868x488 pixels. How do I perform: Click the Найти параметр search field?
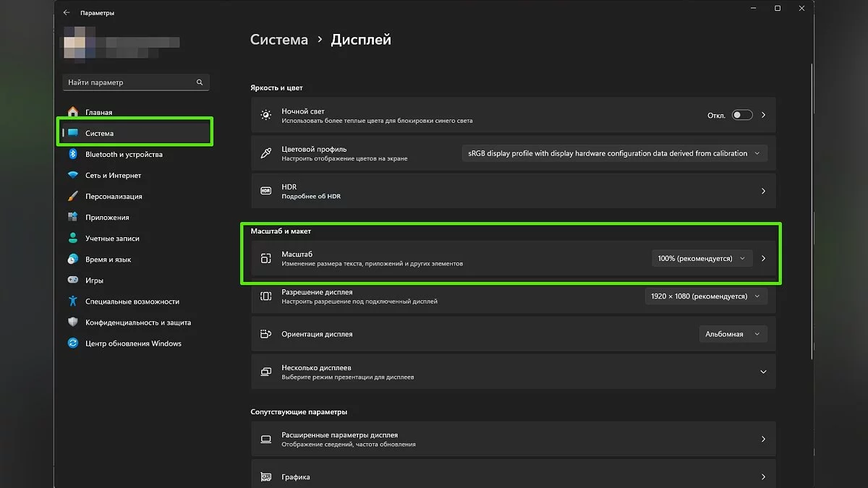click(x=129, y=82)
